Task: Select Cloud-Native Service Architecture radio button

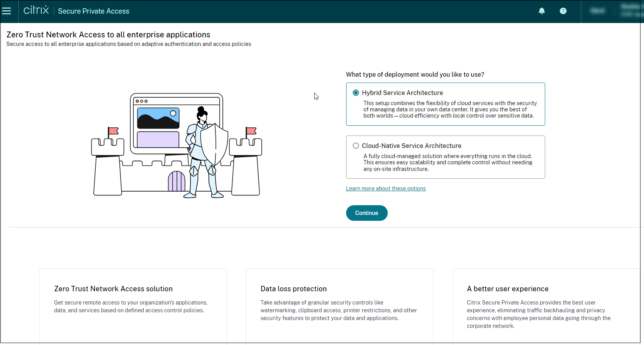Action: coord(356,146)
